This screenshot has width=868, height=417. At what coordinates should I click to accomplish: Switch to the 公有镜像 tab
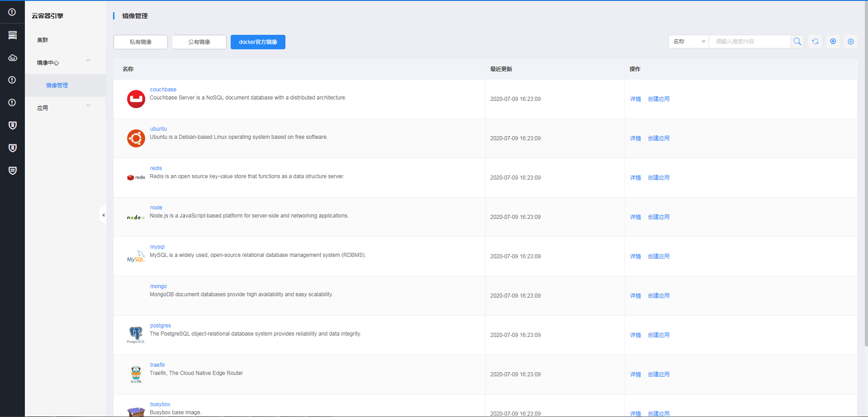coord(199,42)
